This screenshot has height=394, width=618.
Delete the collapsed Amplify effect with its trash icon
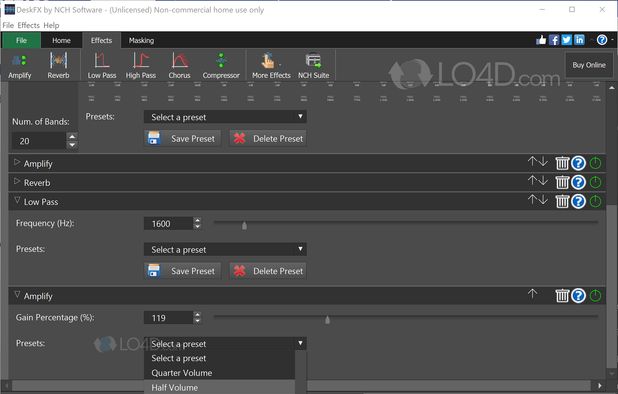(x=562, y=163)
